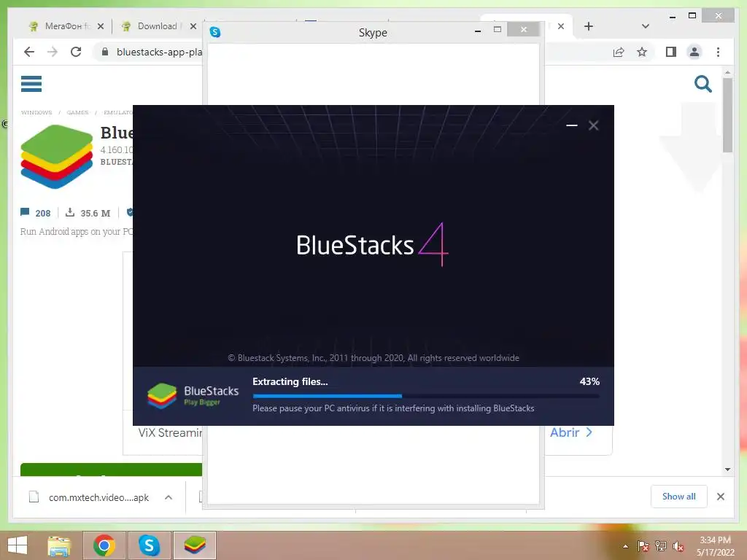This screenshot has width=747, height=560.
Task: Click scrollbar down arrow on webpage
Action: tap(727, 470)
